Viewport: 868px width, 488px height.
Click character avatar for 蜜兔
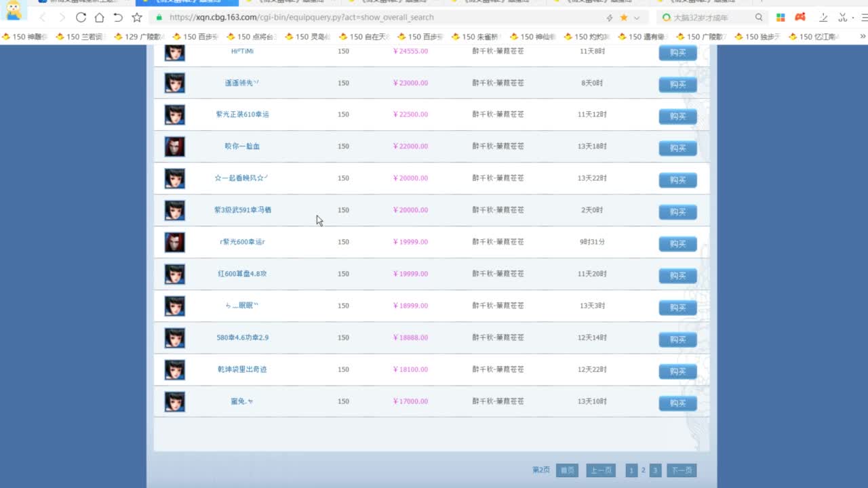(x=175, y=401)
